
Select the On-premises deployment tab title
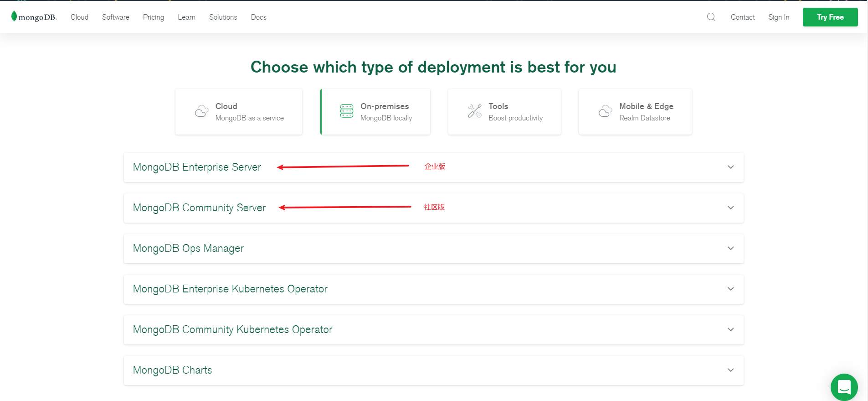[385, 106]
